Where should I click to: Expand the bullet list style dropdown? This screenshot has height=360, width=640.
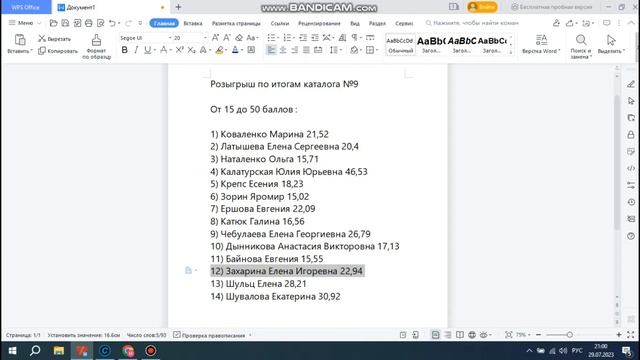278,38
